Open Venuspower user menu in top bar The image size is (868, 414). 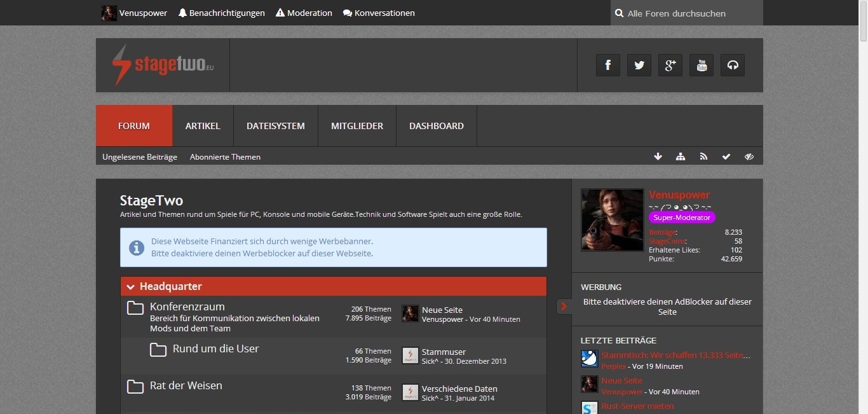[x=135, y=13]
